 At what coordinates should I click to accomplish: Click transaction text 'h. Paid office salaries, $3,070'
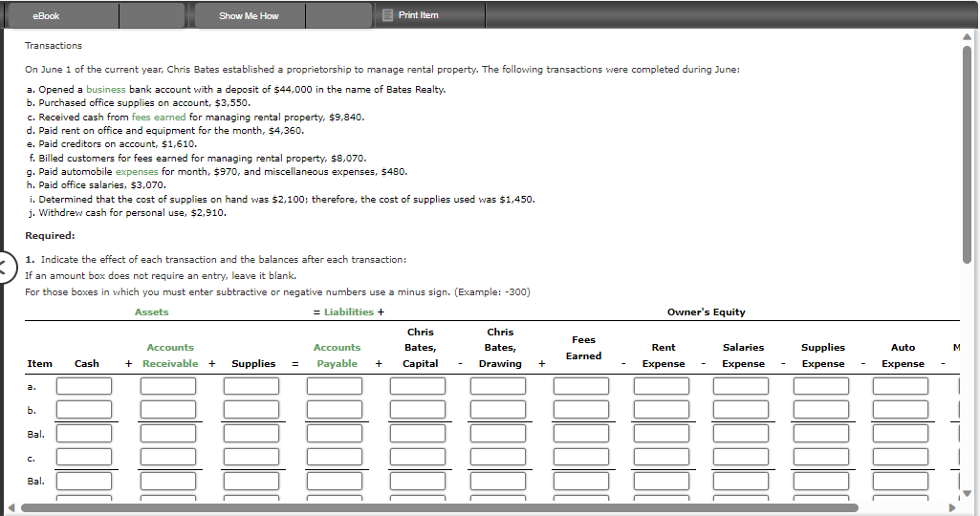point(97,185)
